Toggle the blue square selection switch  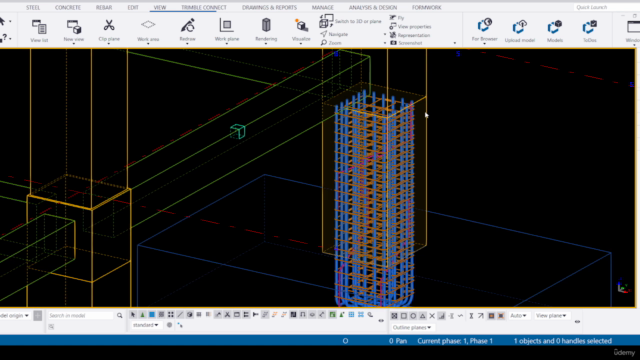click(x=152, y=315)
